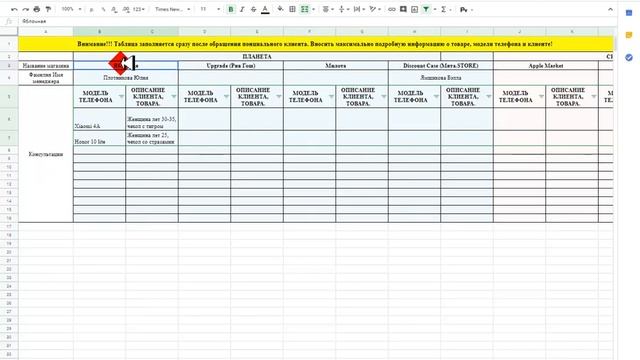Toggle the filter button
The width and height of the screenshot is (640, 360).
click(426, 9)
